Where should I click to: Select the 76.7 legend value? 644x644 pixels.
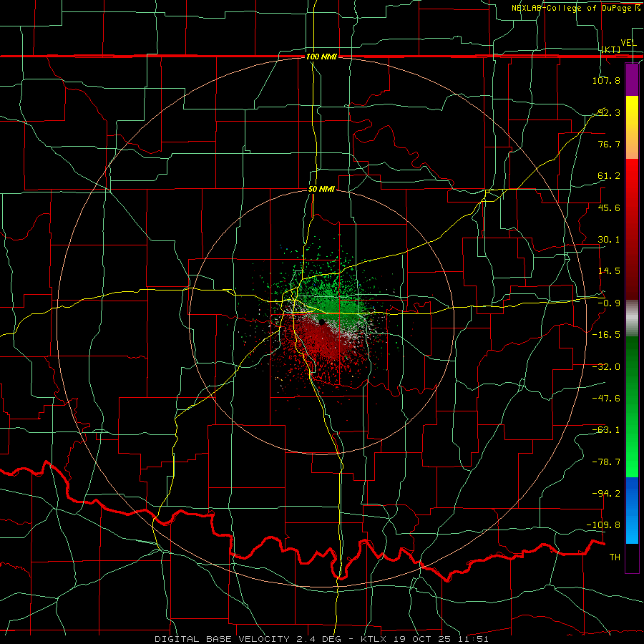(x=609, y=144)
